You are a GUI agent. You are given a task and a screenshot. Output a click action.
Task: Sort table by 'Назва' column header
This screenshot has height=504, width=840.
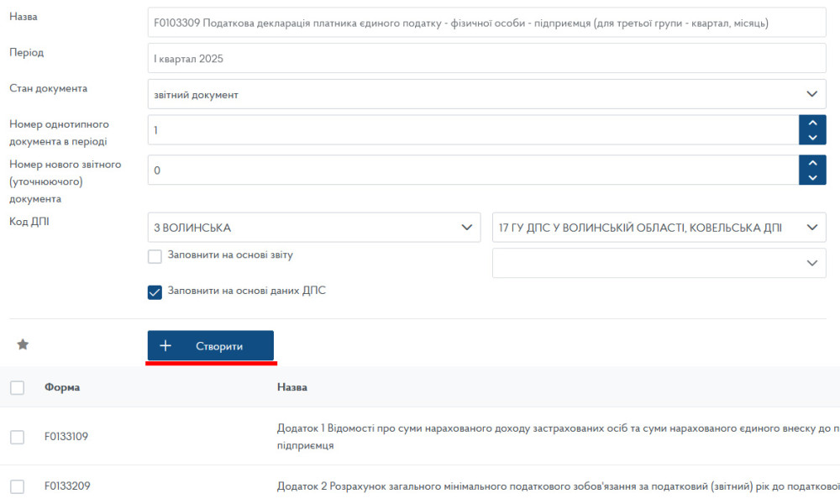point(291,387)
